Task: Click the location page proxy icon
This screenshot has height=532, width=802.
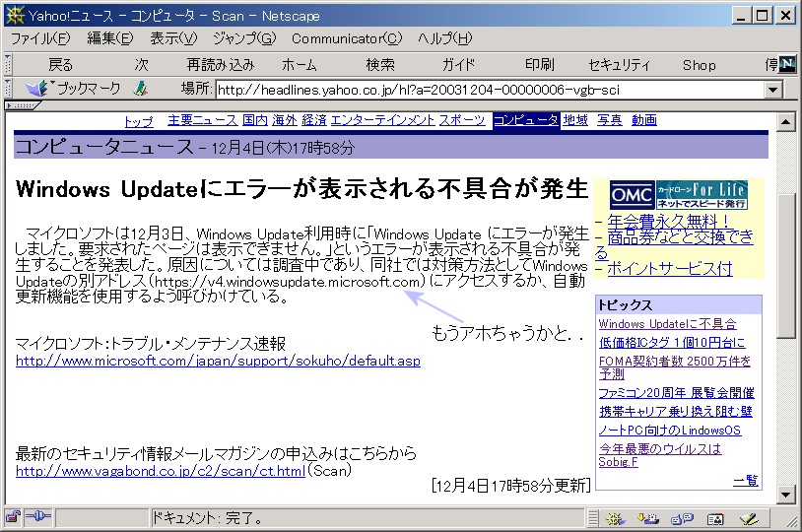Action: pyautogui.click(x=141, y=89)
